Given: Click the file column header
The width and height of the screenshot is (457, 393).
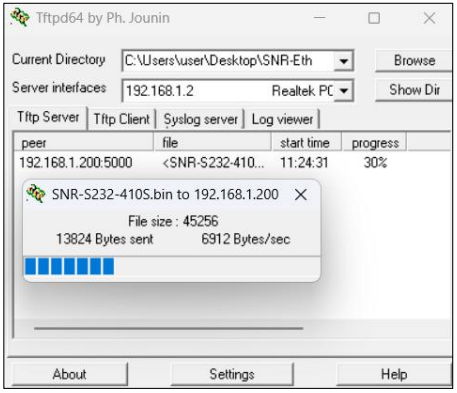Looking at the screenshot, I should [x=213, y=143].
